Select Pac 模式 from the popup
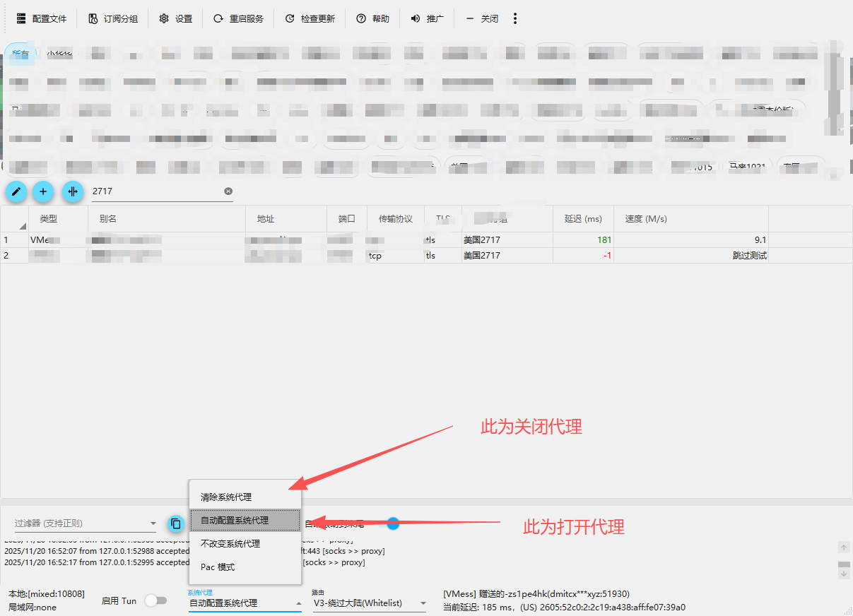 (x=245, y=567)
